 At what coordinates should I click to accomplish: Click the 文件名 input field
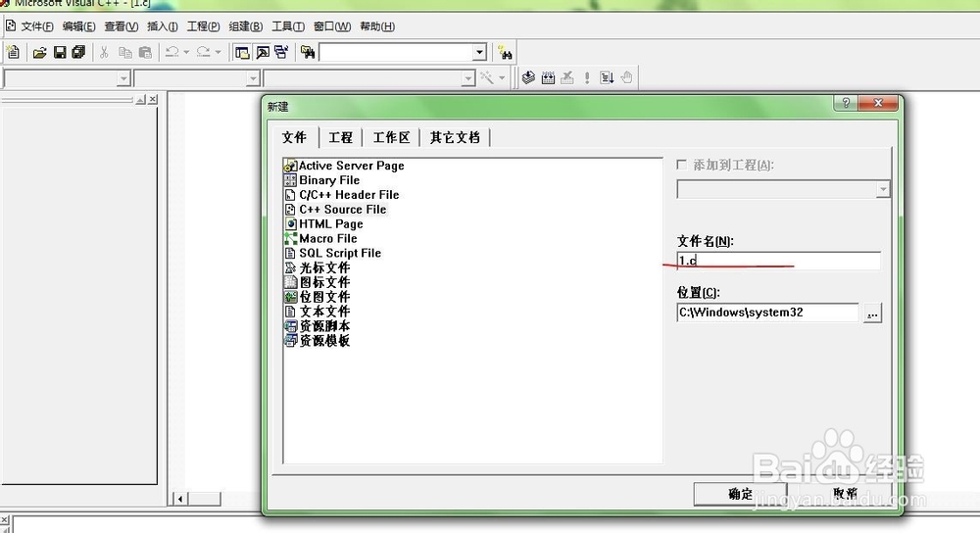[779, 261]
